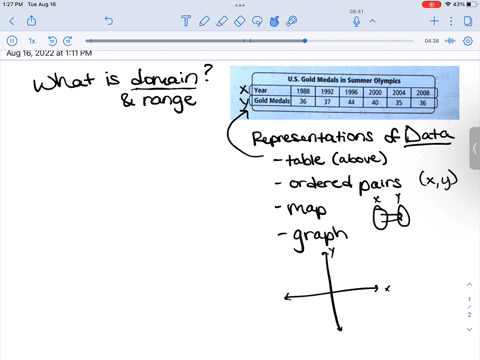
Task: Open the audio settings gear
Action: point(468,41)
